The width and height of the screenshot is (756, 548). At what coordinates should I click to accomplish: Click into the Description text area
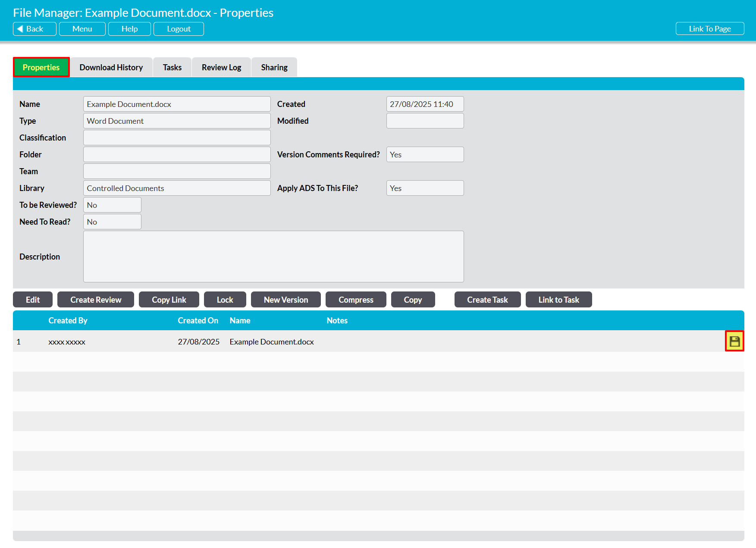[x=273, y=257]
